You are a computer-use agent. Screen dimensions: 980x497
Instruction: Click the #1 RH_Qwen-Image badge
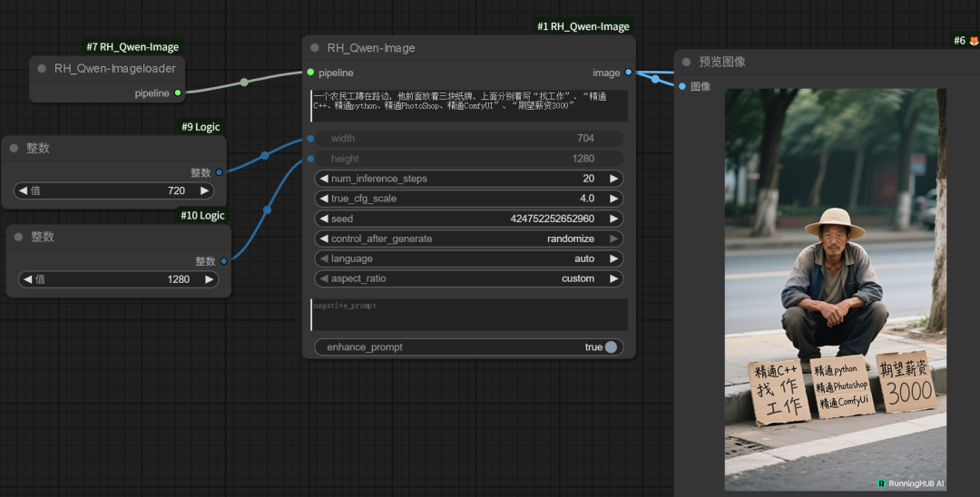[x=583, y=26]
